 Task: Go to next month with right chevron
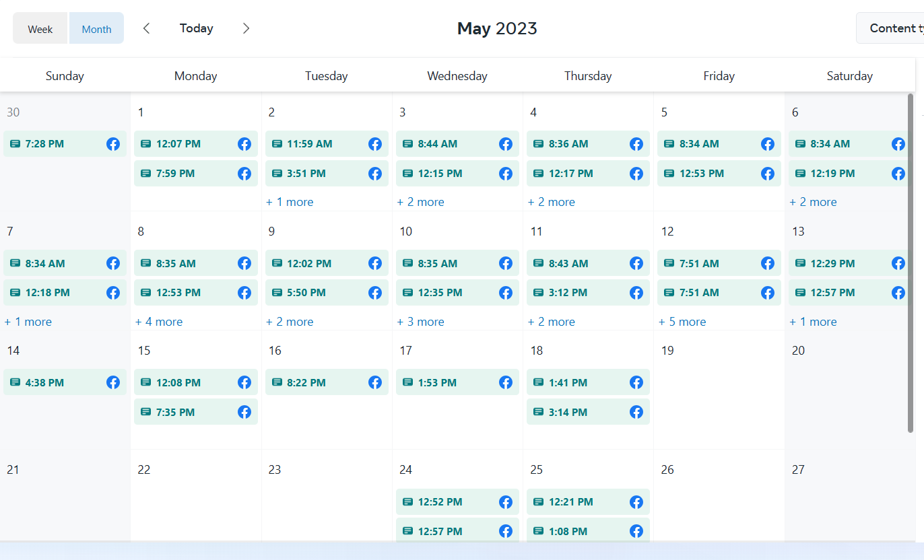(x=246, y=28)
